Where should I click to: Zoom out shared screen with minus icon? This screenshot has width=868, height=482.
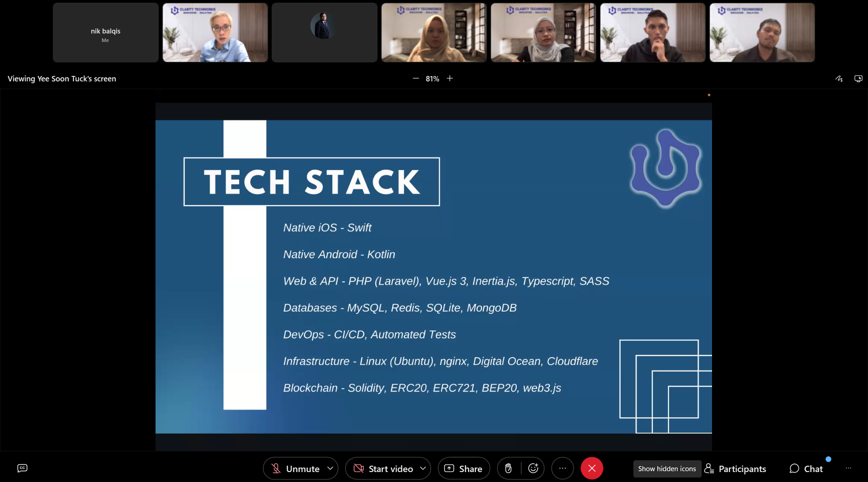click(415, 79)
